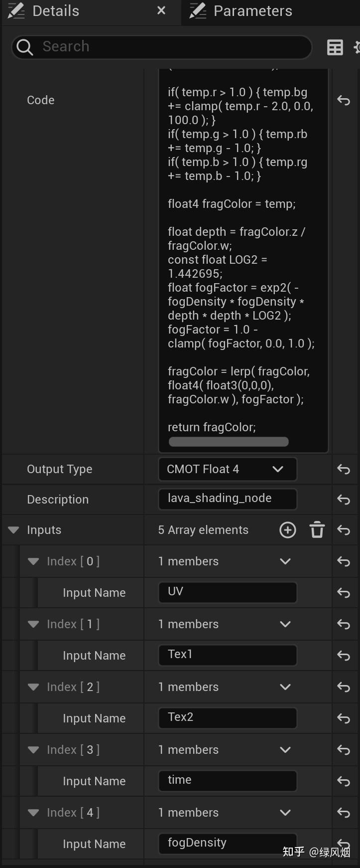Open Index [ 2 ] element options chevron
Image resolution: width=360 pixels, height=868 pixels.
285,687
